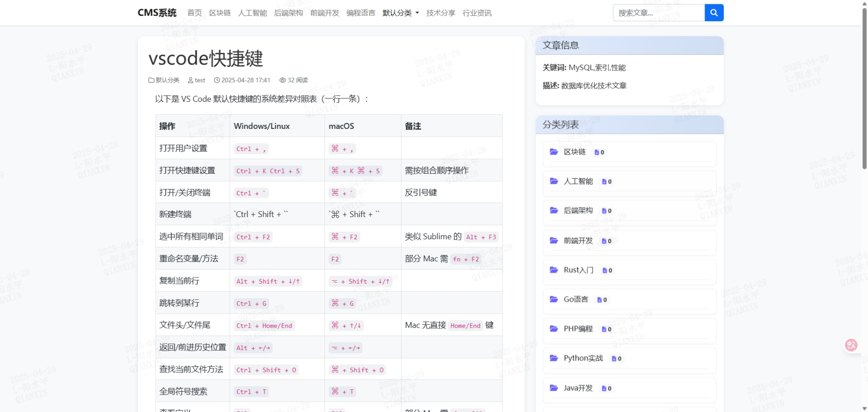Open the Rust入门 category link in sidebar
Screen dimensions: 868x412
pyautogui.click(x=579, y=270)
